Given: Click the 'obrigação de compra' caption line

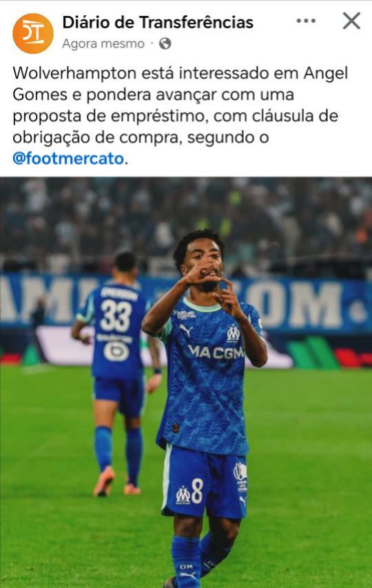Looking at the screenshot, I should (141, 137).
